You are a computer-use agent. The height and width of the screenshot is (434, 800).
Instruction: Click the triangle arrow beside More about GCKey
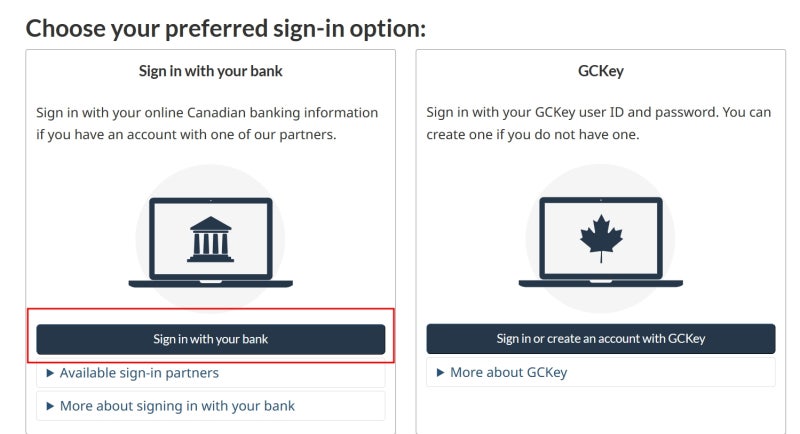click(440, 372)
